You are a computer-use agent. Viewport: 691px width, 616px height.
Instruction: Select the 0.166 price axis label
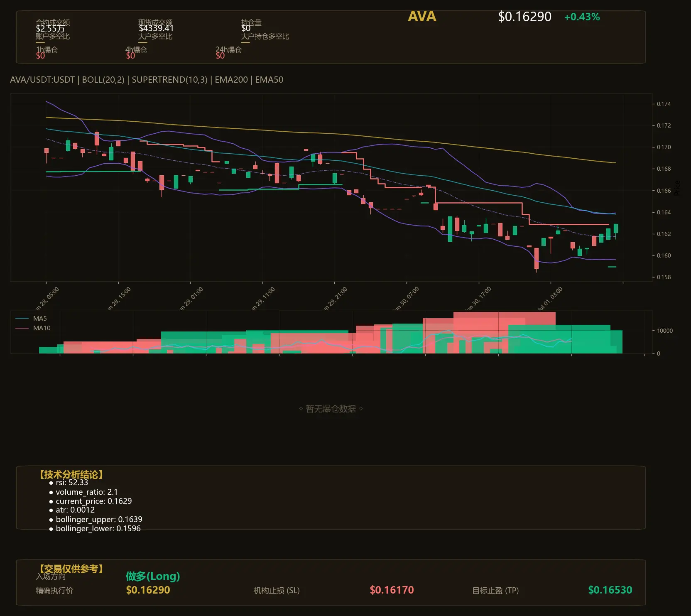[664, 191]
